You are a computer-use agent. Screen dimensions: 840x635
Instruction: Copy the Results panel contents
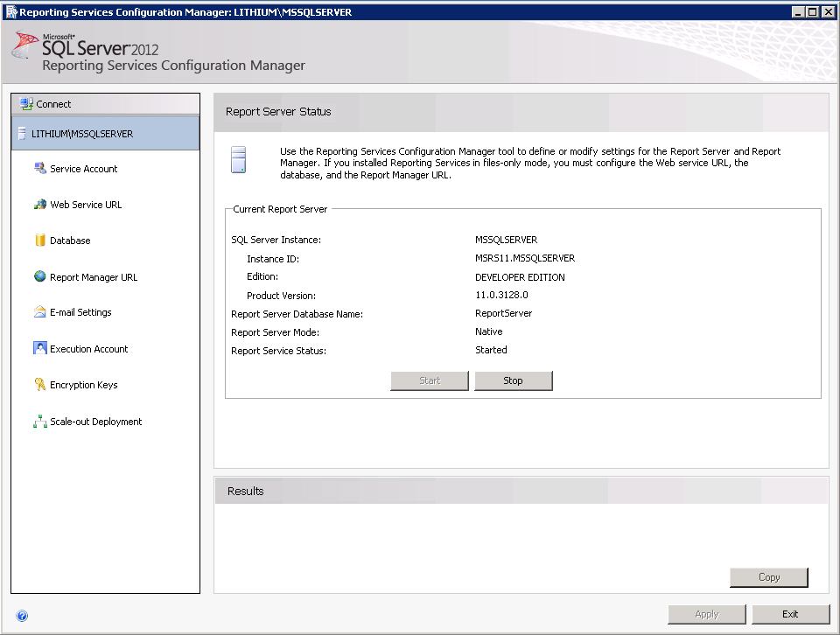click(768, 577)
